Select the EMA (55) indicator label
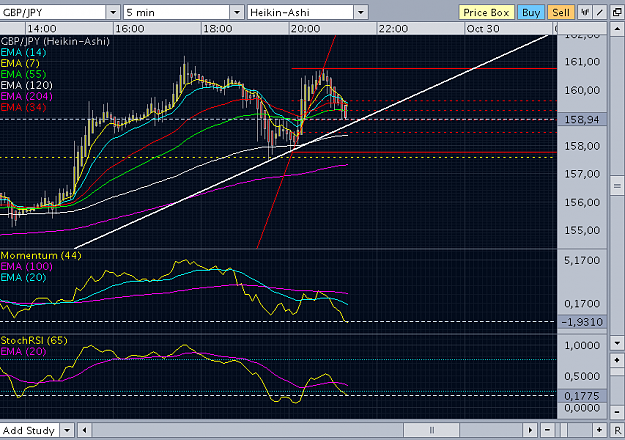This screenshot has height=440, width=625. [x=23, y=74]
